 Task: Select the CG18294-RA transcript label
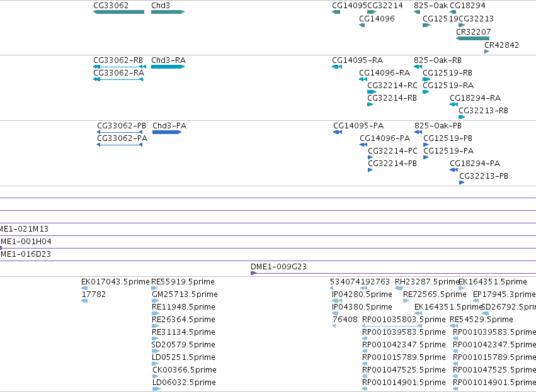pos(475,98)
